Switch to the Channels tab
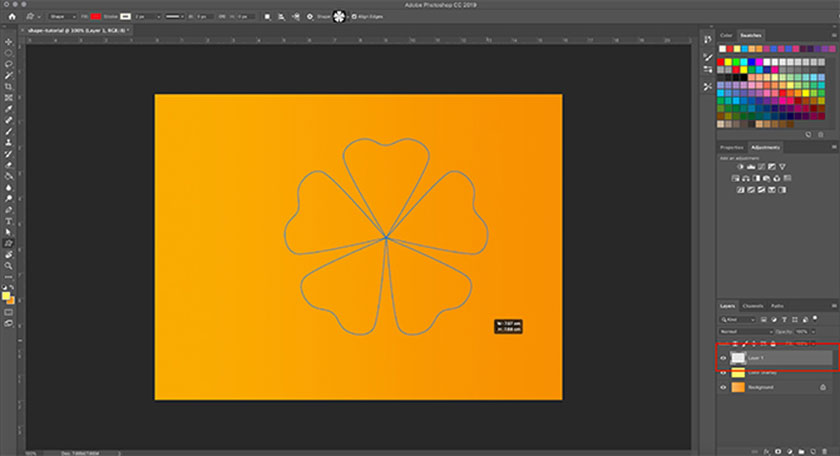 753,306
